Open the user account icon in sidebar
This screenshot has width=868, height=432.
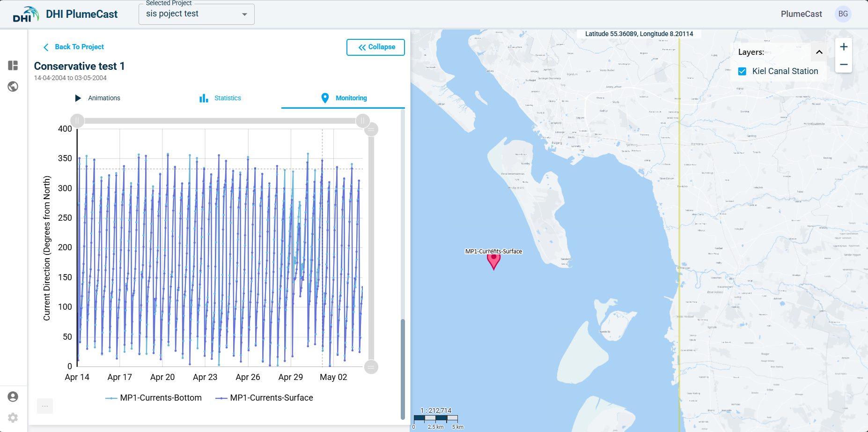(13, 397)
